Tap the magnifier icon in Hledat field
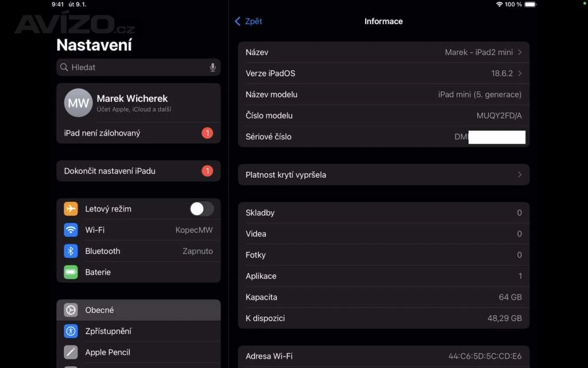The image size is (588, 368). pyautogui.click(x=64, y=67)
